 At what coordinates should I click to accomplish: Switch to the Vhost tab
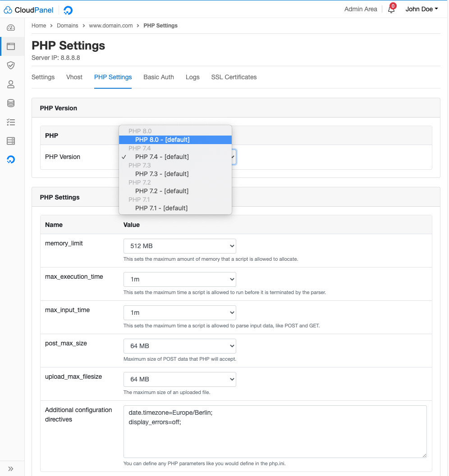(x=74, y=77)
